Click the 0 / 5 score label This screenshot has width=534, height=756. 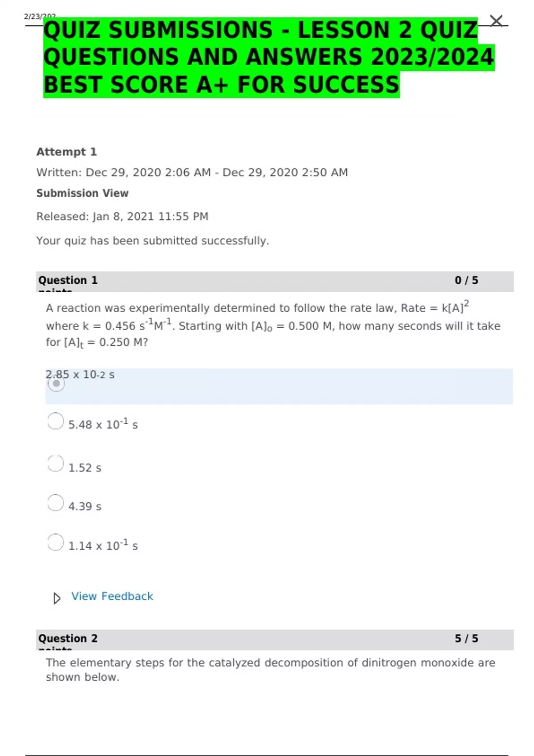[466, 280]
